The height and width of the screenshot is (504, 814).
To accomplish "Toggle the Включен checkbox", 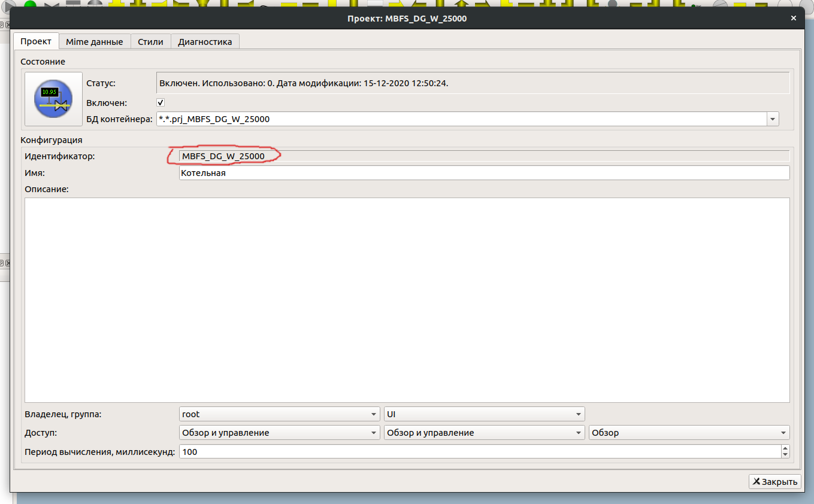I will click(x=161, y=102).
